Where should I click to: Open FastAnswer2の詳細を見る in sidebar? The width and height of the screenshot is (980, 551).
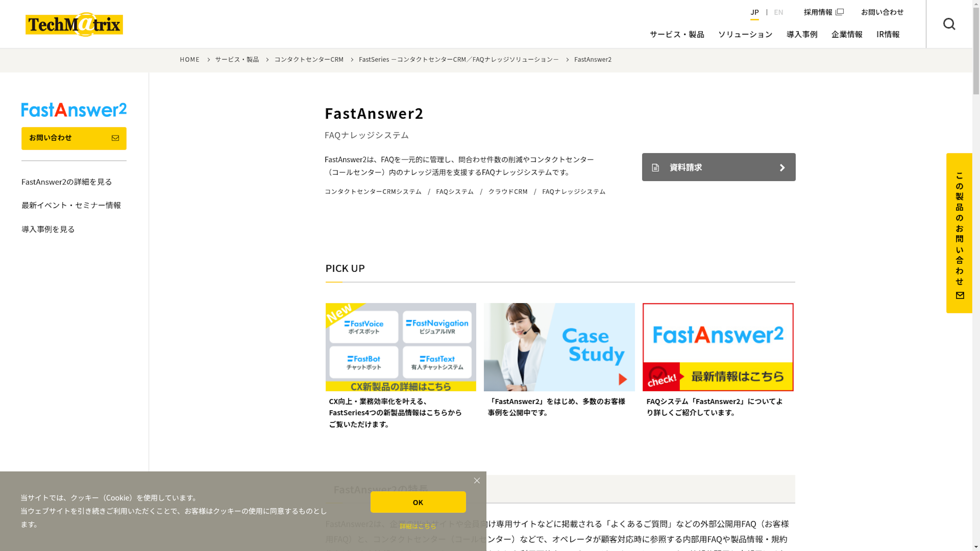[67, 182]
